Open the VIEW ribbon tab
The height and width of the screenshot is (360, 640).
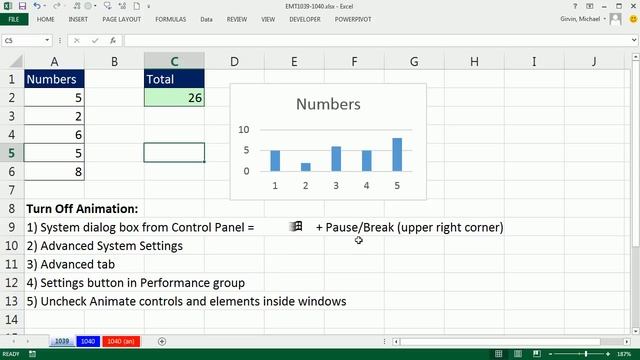pos(268,19)
